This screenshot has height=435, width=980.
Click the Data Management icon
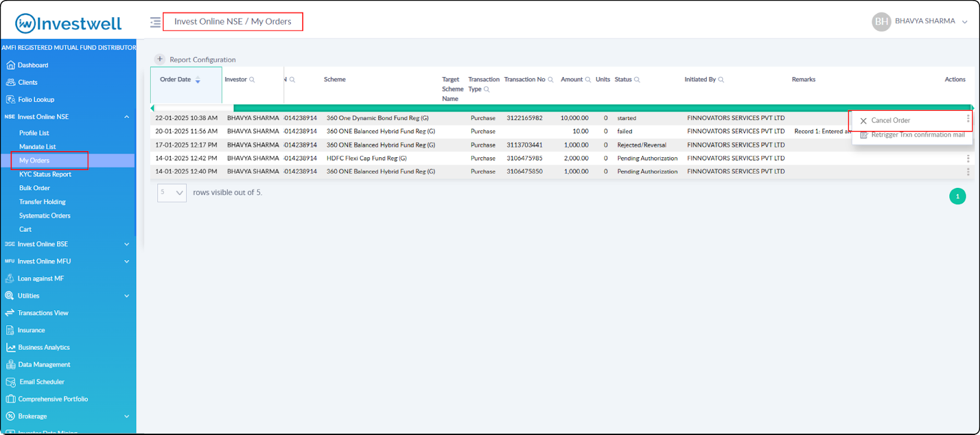click(x=10, y=364)
